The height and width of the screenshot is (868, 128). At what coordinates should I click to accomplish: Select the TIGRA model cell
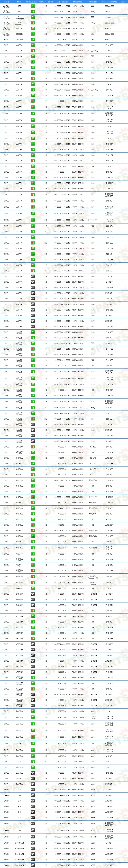19,611
